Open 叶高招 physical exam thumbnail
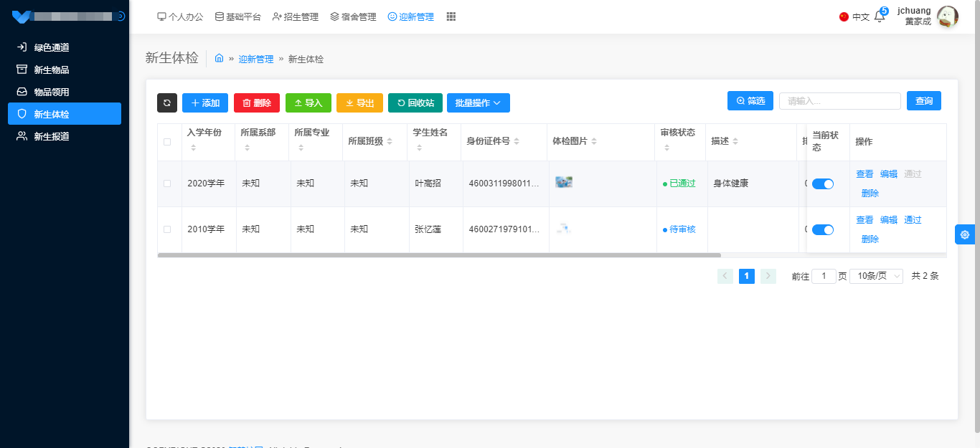Image resolution: width=980 pixels, height=448 pixels. pos(564,182)
